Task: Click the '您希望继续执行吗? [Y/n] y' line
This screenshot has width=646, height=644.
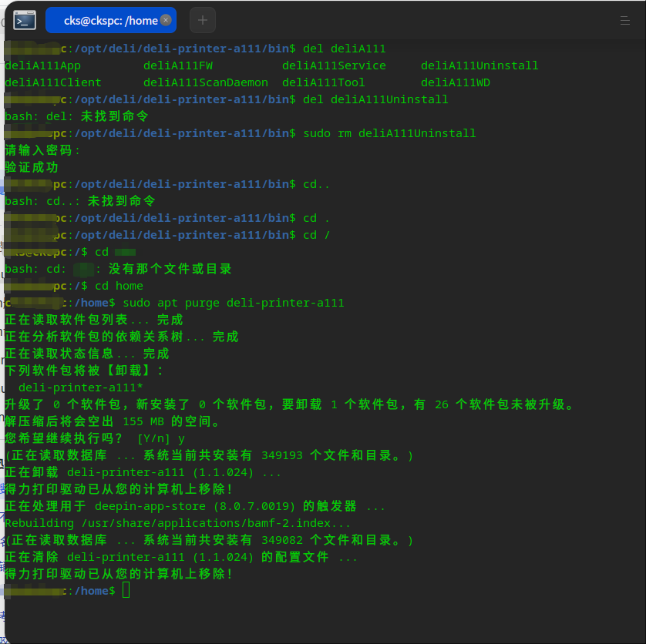Action: point(95,438)
